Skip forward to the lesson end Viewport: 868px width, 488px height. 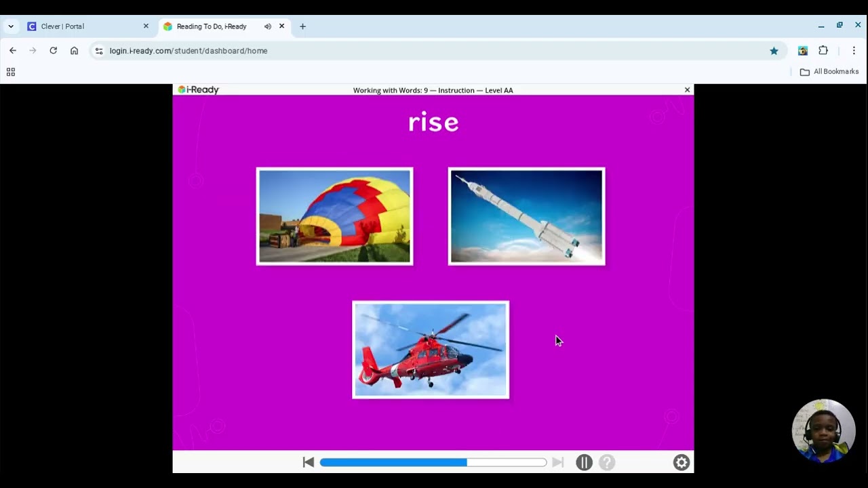557,462
